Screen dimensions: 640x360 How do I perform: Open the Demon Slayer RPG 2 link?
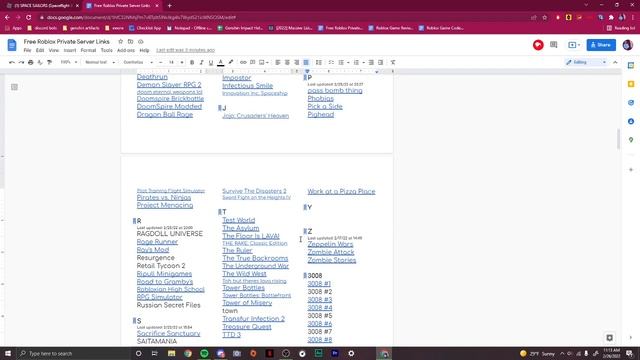coord(169,84)
